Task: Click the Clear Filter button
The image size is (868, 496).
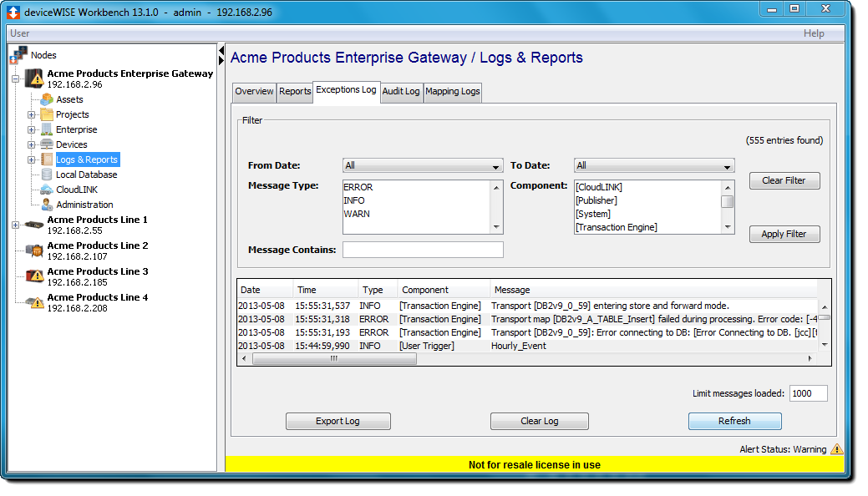Action: [784, 180]
